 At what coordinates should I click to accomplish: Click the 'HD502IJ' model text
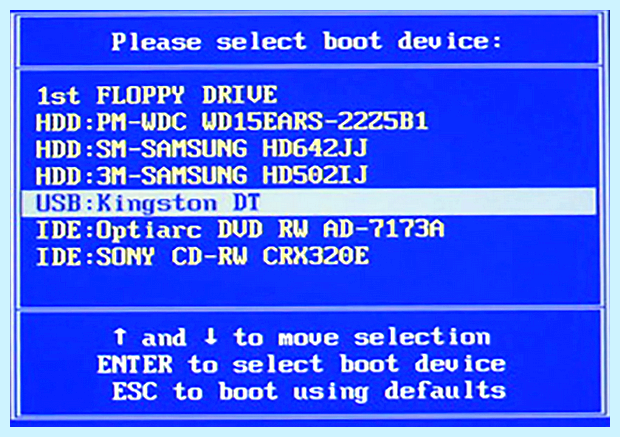pos(315,176)
